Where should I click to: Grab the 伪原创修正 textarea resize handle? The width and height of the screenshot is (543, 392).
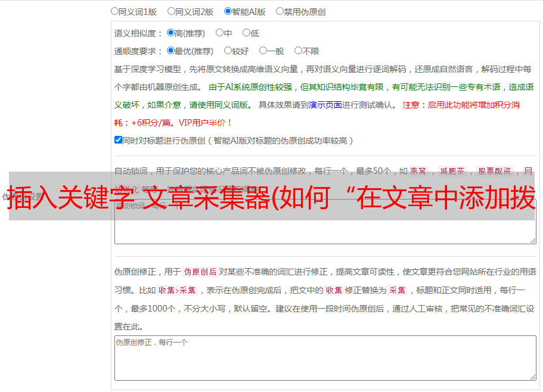tap(533, 377)
